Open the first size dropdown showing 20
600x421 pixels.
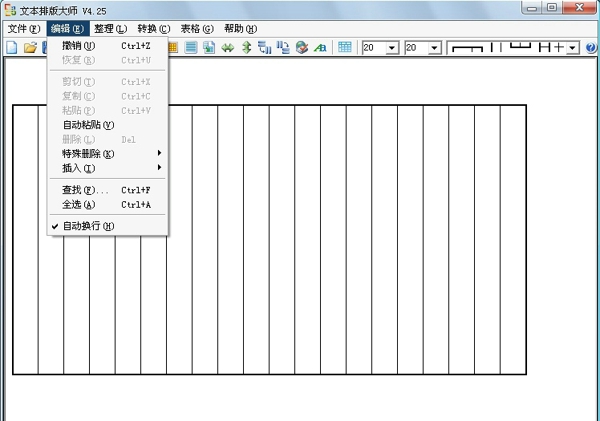(392, 47)
